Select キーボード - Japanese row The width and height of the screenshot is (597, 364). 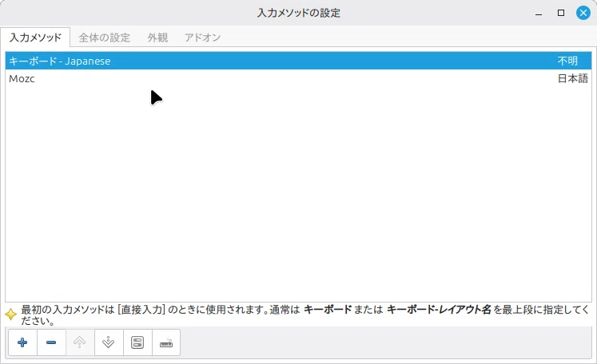pos(298,61)
